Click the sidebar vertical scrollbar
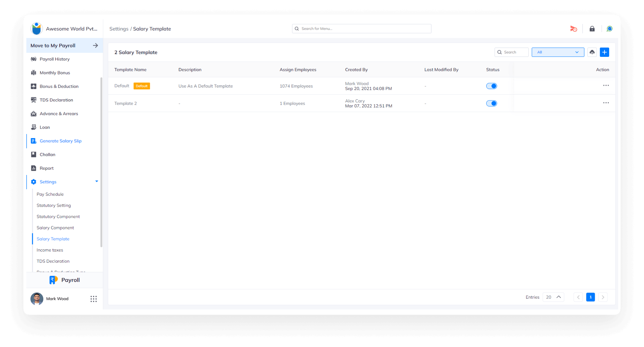644x347 pixels. [x=101, y=162]
